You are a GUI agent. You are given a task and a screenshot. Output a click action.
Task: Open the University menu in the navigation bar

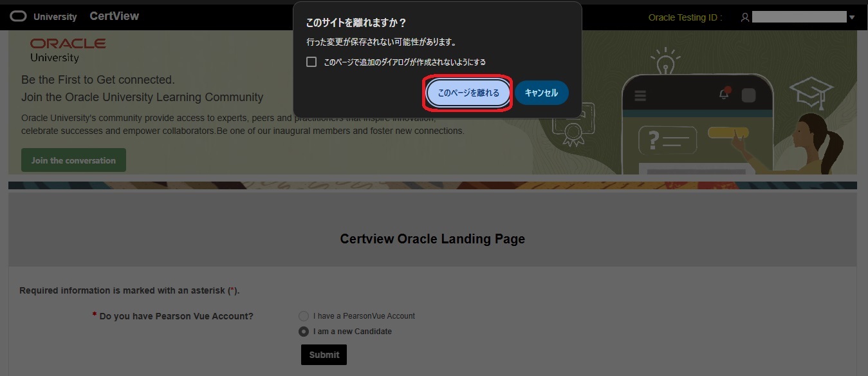[x=56, y=16]
